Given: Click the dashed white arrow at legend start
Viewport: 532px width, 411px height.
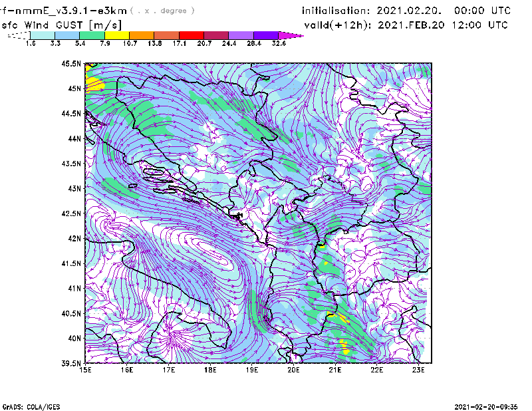Looking at the screenshot, I should pos(19,35).
